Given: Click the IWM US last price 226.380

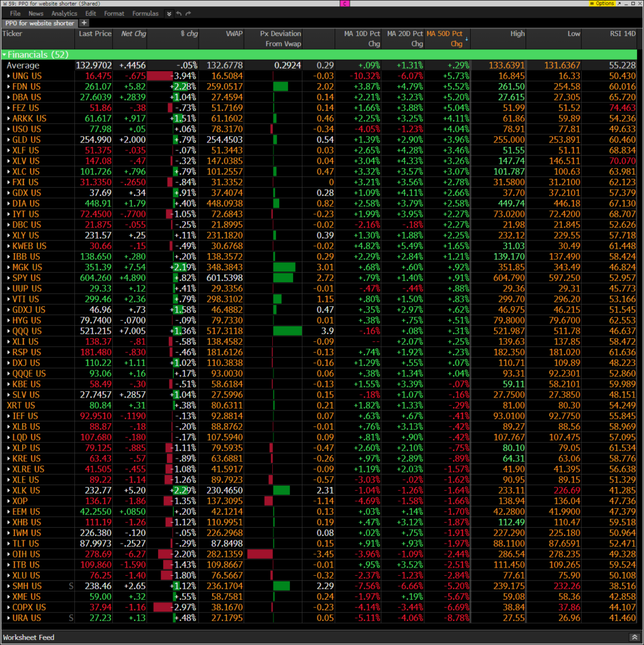Looking at the screenshot, I should pyautogui.click(x=96, y=533).
